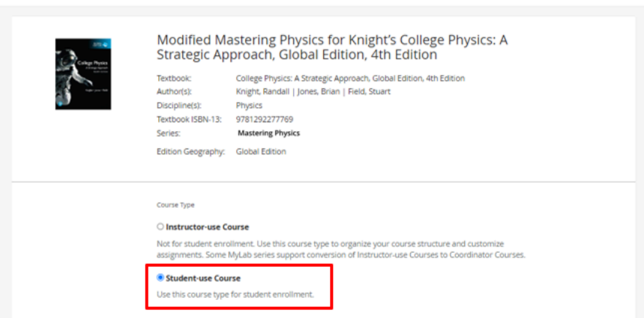Click the textbook name next to "Textbook:"
This screenshot has height=318, width=644.
point(349,78)
